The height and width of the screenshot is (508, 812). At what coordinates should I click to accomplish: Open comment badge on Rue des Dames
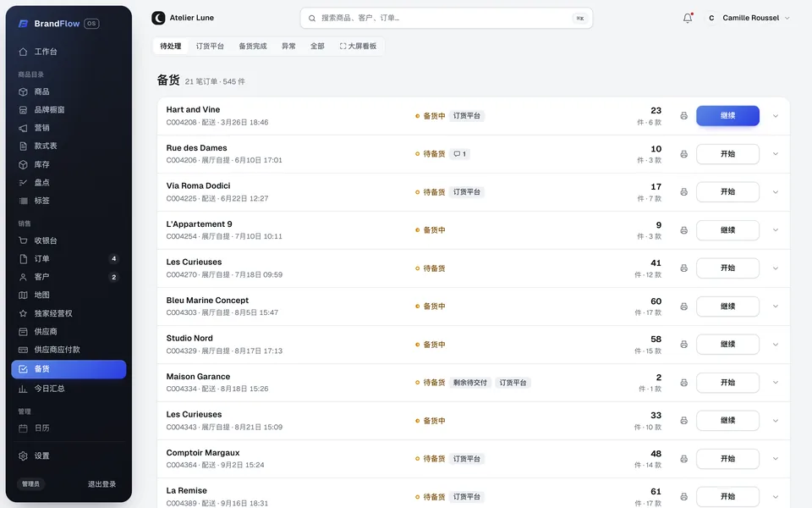459,154
